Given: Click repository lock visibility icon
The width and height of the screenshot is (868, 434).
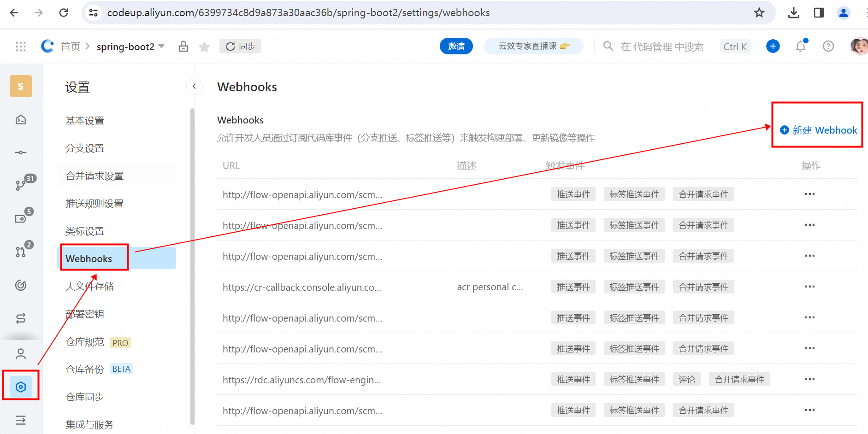Looking at the screenshot, I should coord(183,46).
